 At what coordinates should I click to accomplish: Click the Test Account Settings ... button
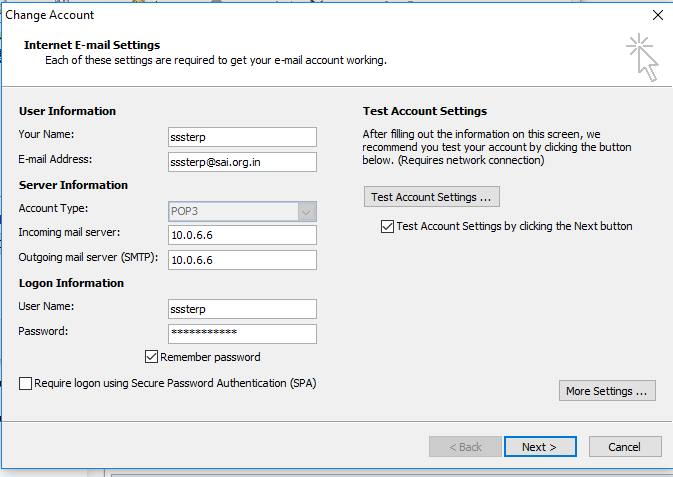(431, 196)
